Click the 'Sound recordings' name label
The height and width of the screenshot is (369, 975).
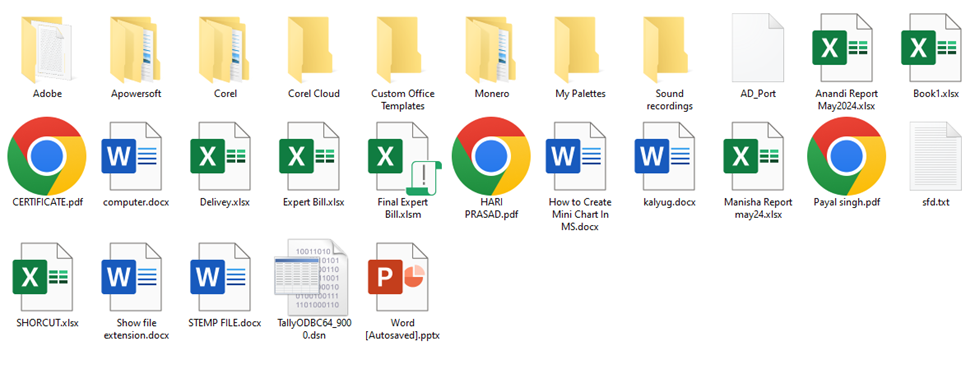670,100
